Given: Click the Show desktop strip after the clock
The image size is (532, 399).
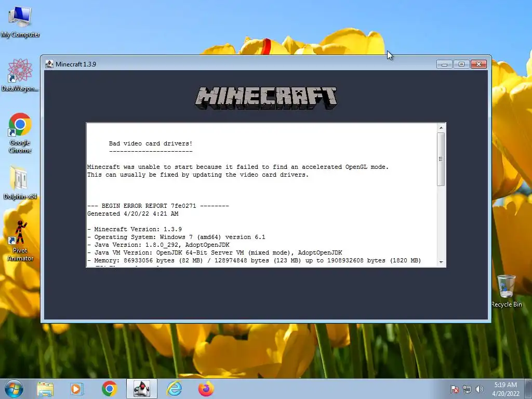Looking at the screenshot, I should pyautogui.click(x=528, y=389).
